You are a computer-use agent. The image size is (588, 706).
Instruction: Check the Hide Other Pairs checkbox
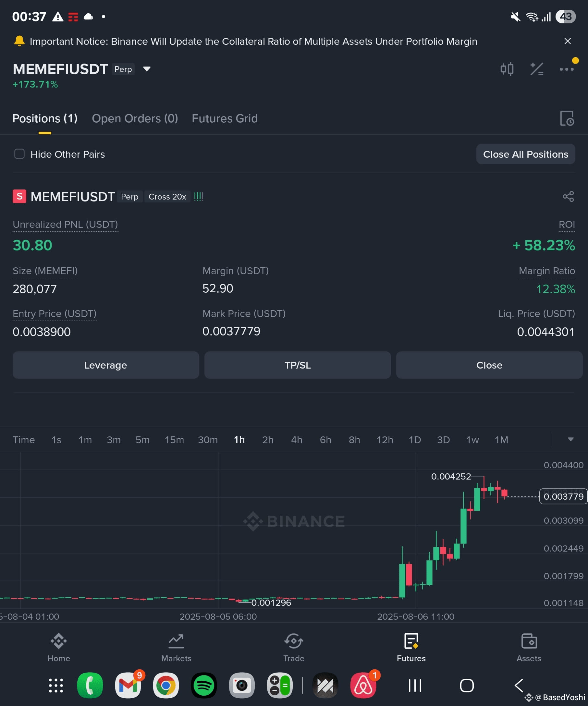point(19,154)
